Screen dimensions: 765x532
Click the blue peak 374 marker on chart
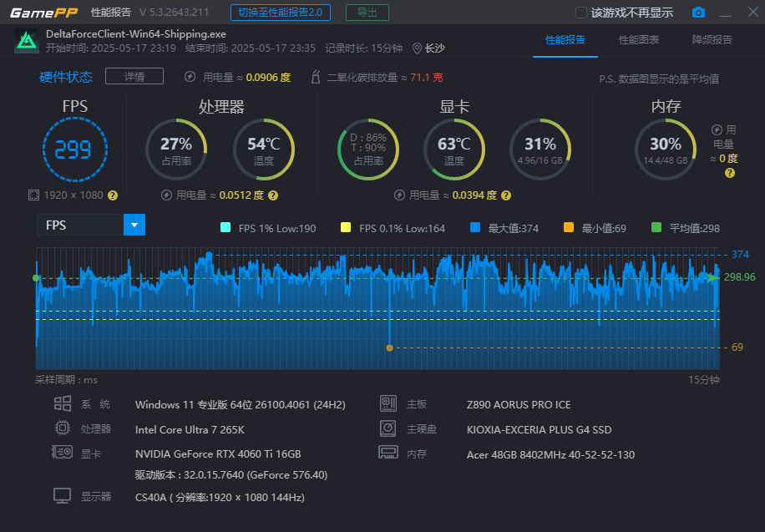[210, 255]
